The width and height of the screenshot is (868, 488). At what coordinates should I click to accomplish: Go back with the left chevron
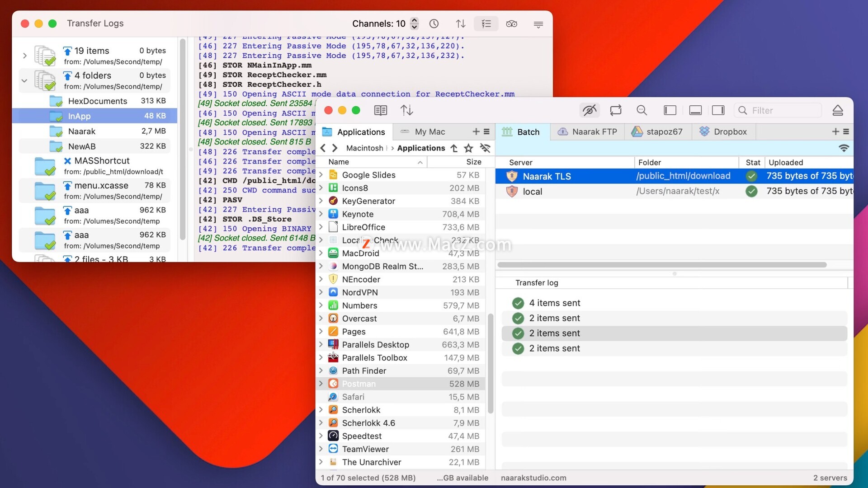[x=323, y=148]
